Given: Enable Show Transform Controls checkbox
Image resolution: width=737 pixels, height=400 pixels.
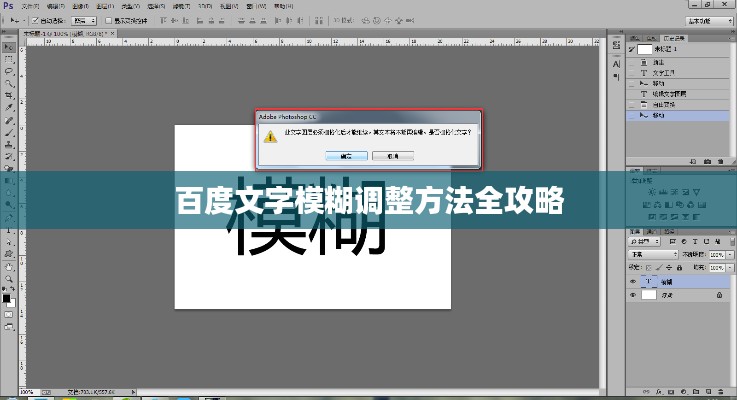Looking at the screenshot, I should (x=109, y=20).
